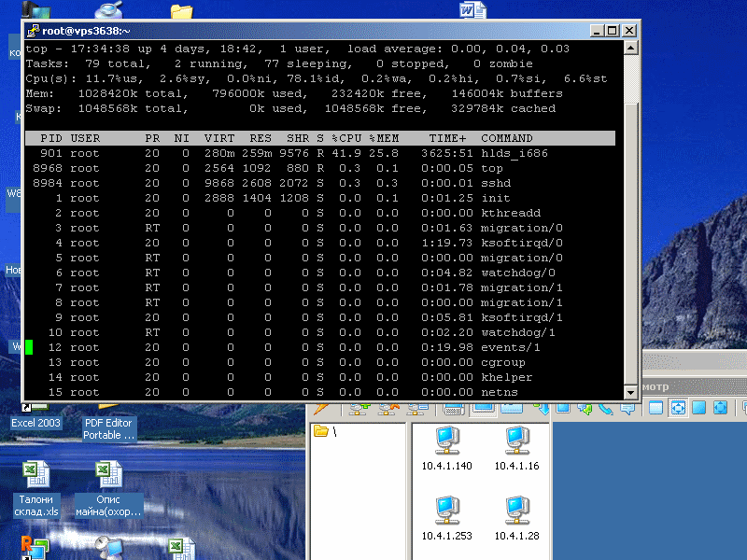Minimize the root@vps3638 terminal window
Image resolution: width=747 pixels, height=560 pixels.
[x=598, y=31]
